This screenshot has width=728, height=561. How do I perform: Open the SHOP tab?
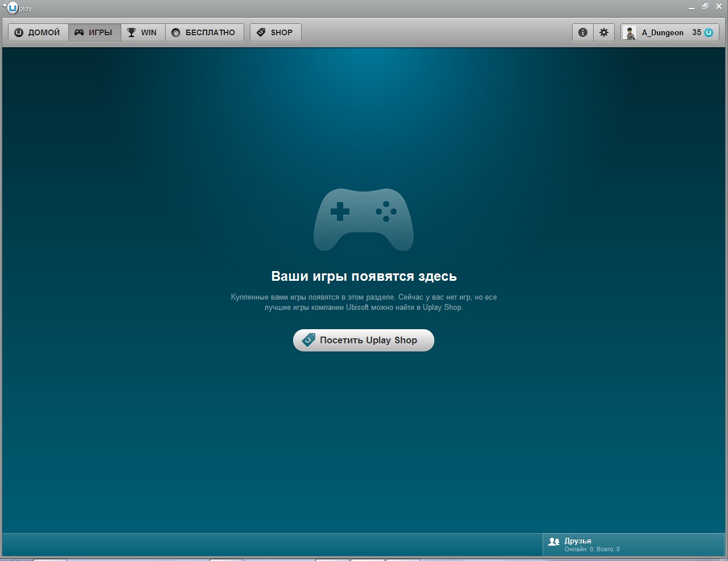coord(275,32)
